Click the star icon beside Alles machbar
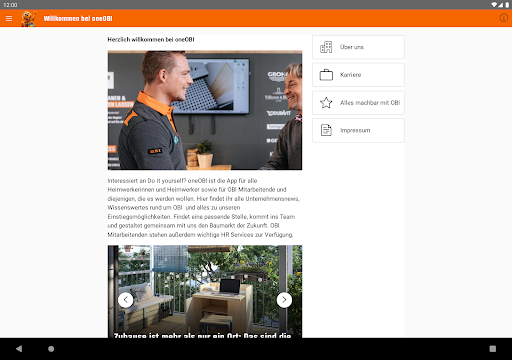The height and width of the screenshot is (360, 512). point(326,103)
